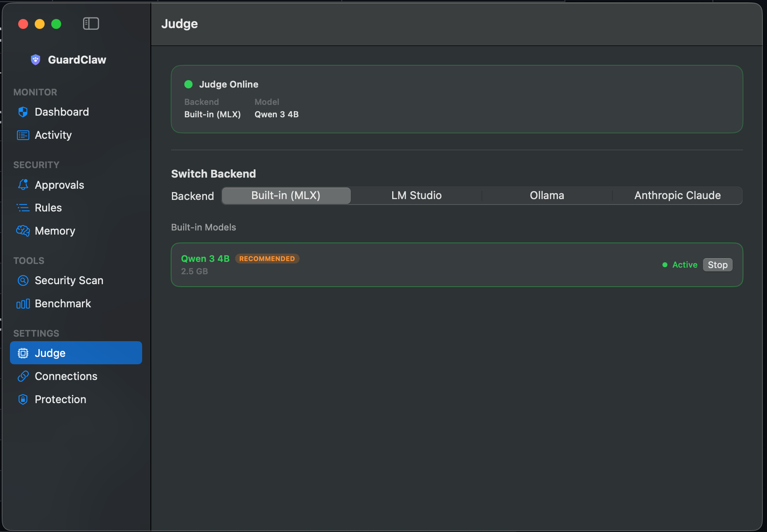Open Protection settings icon
This screenshot has height=532, width=767.
tap(23, 399)
